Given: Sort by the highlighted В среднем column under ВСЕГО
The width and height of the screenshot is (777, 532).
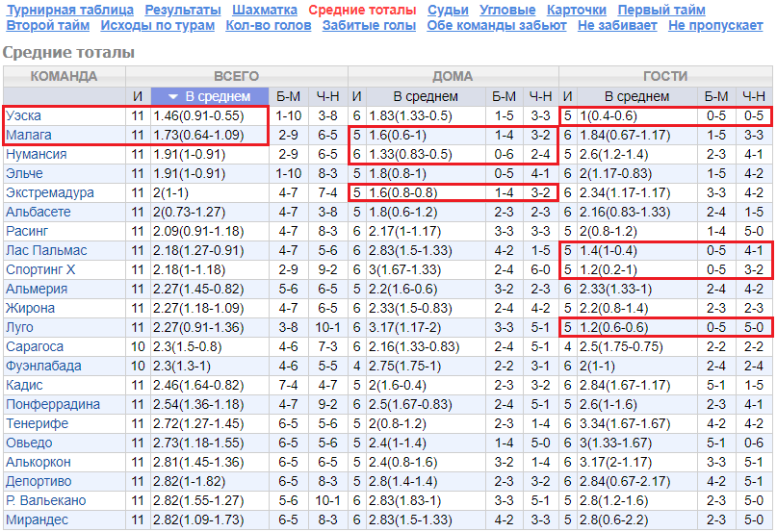Looking at the screenshot, I should 210,96.
